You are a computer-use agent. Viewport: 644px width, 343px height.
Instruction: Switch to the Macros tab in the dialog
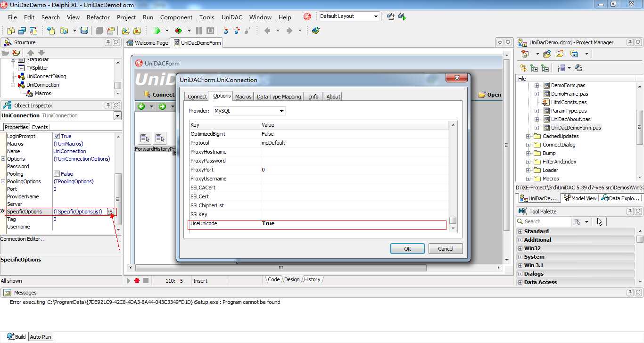(x=243, y=97)
